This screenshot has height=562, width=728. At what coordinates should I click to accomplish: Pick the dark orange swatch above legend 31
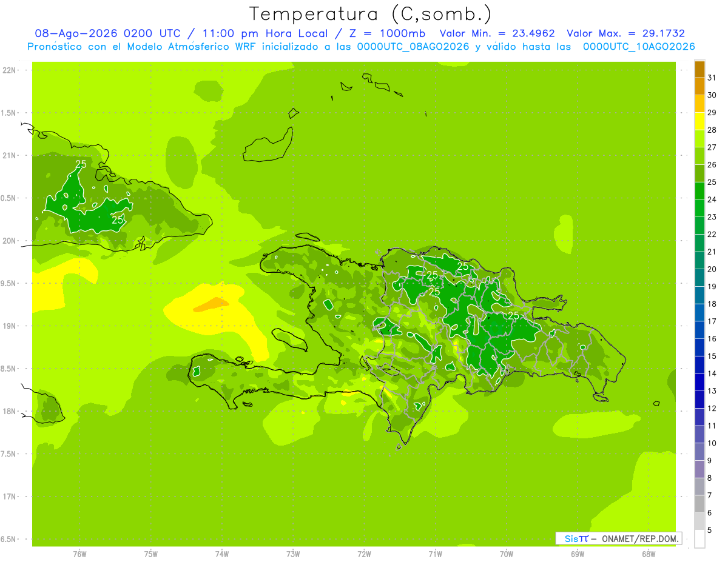click(x=699, y=69)
